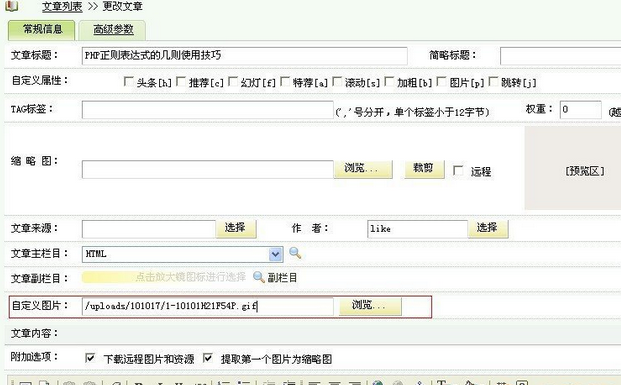Image resolution: width=621 pixels, height=385 pixels.
Task: Click 浏览 button next to 缩略图
Action: 363,169
